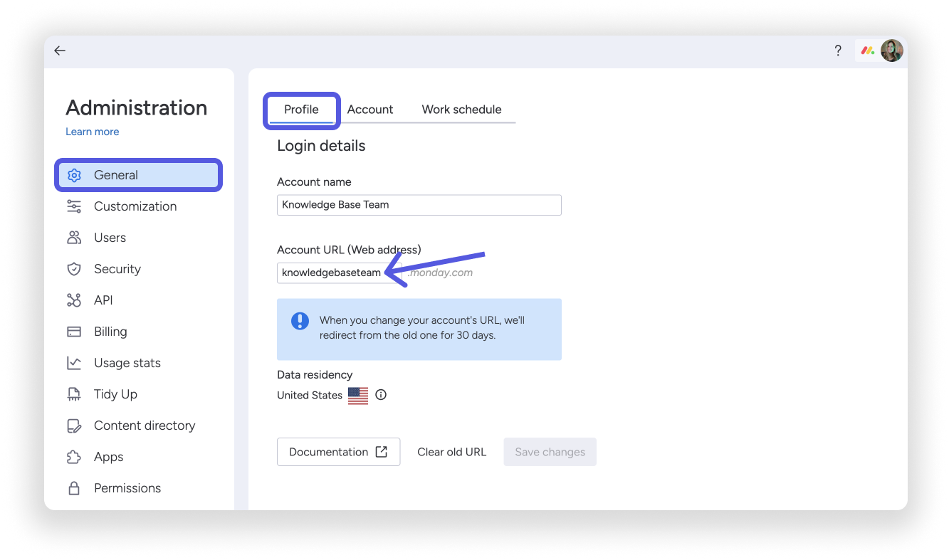Click the Security shield icon
This screenshot has width=949, height=560.
click(74, 268)
